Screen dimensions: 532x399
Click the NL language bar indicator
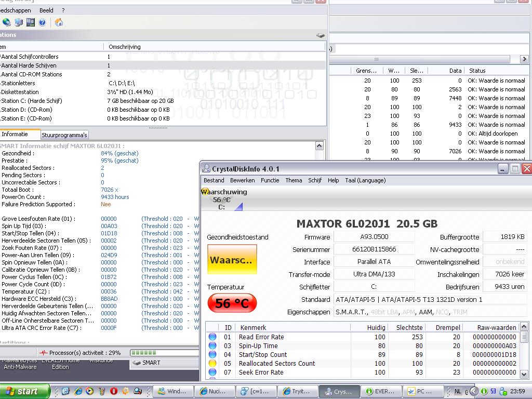pyautogui.click(x=458, y=391)
